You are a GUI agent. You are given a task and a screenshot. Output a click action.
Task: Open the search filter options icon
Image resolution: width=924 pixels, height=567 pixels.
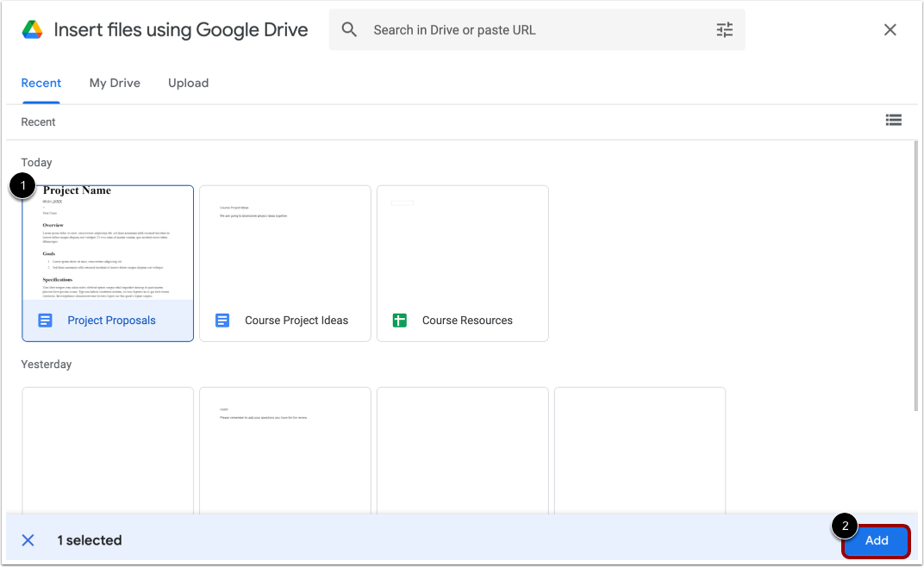(724, 29)
